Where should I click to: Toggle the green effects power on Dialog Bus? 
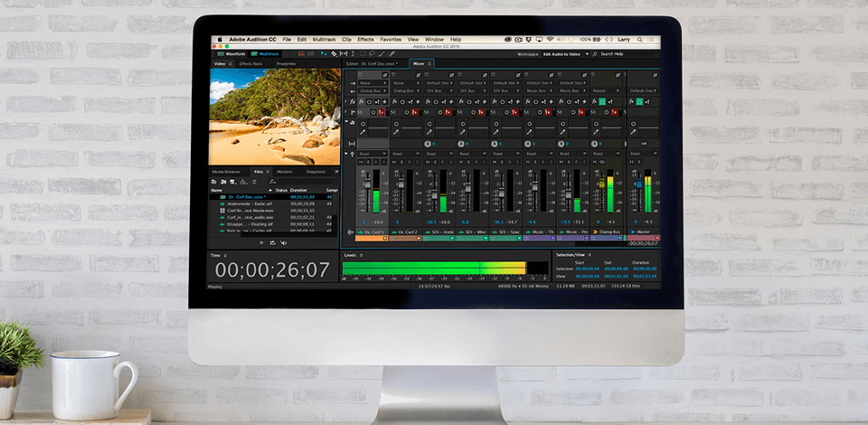(602, 102)
